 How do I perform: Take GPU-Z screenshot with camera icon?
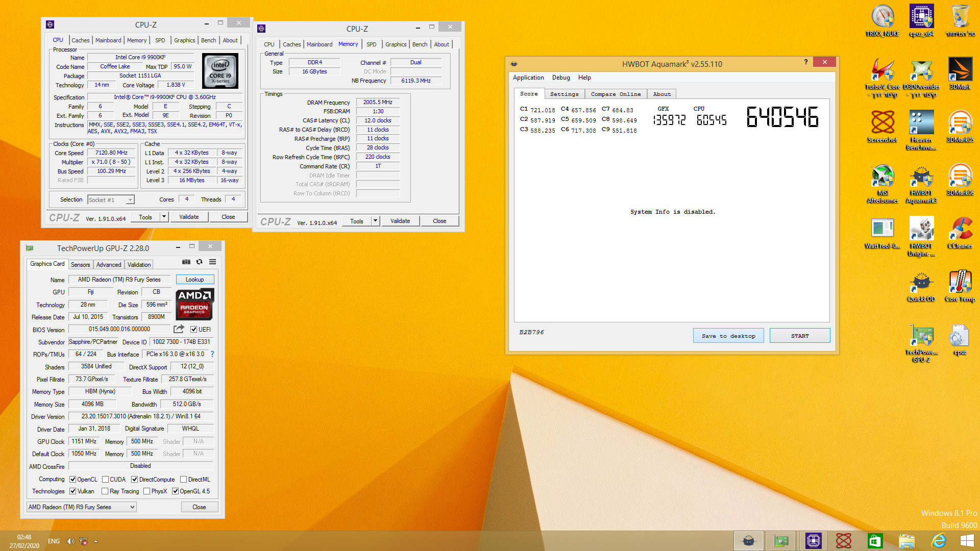(186, 262)
